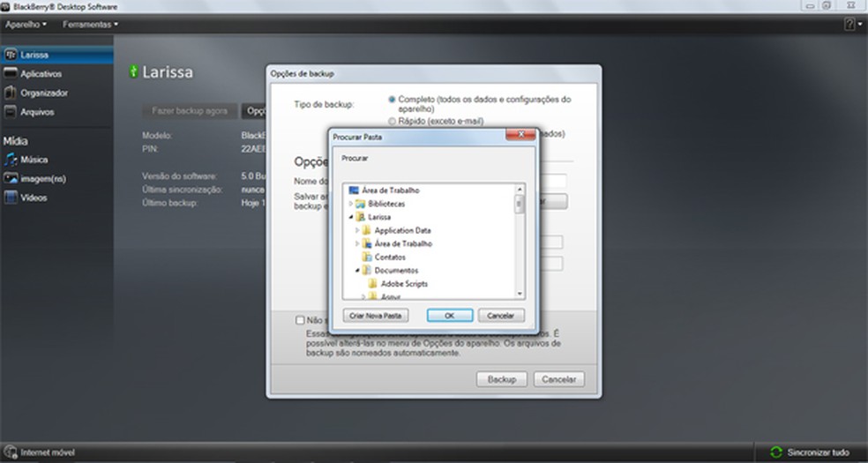Collapse the Documentos tree node
This screenshot has height=463, width=868.
tap(357, 271)
